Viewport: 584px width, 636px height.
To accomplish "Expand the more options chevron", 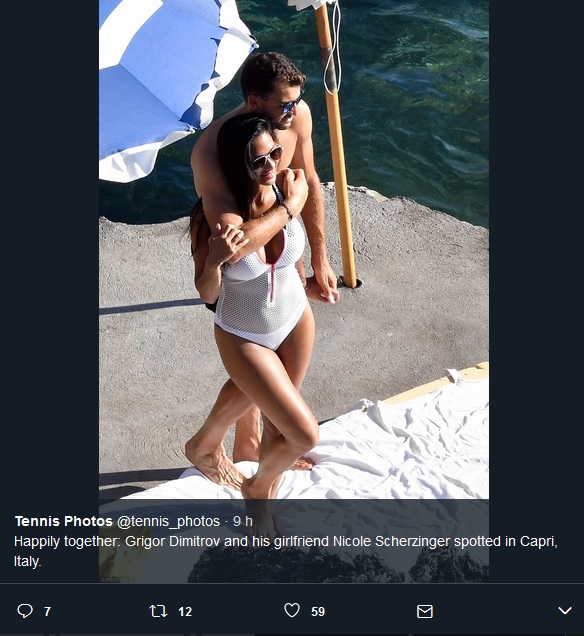I will point(565,610).
